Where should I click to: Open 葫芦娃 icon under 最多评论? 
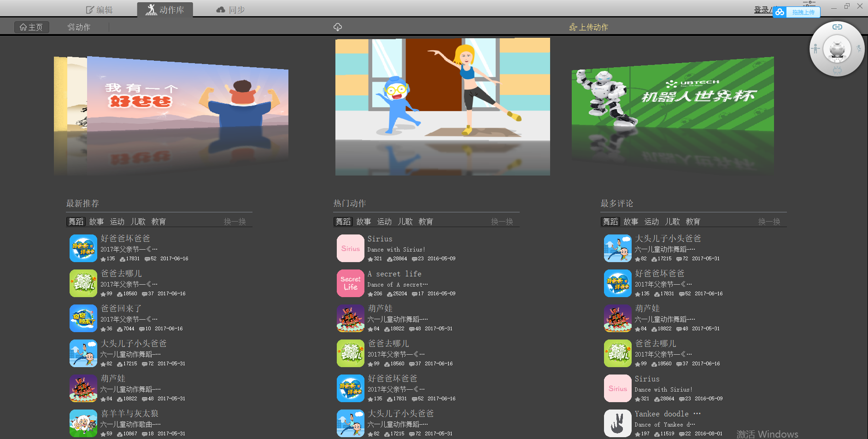pos(618,318)
